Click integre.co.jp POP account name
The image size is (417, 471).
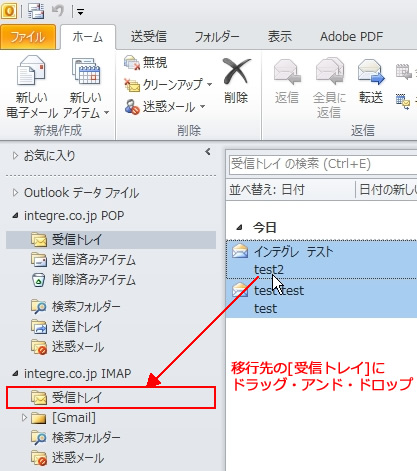[x=74, y=216]
